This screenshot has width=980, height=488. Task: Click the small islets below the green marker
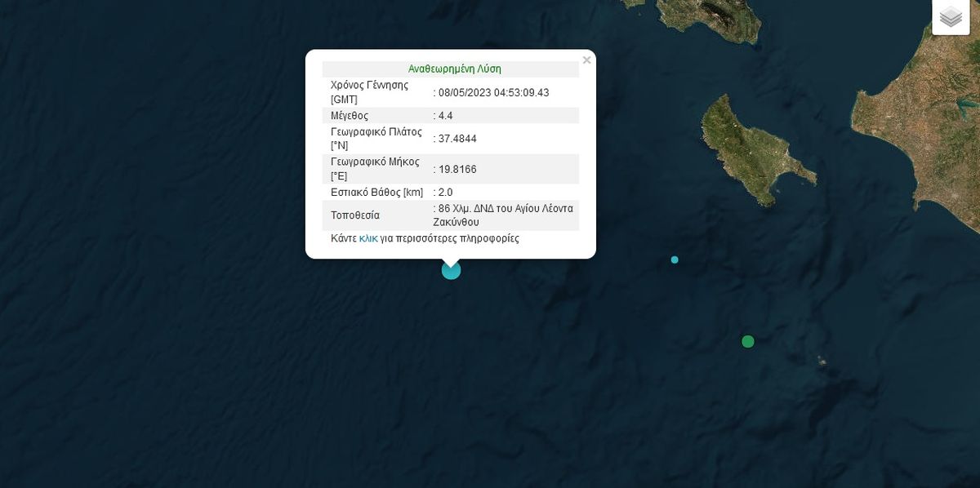pyautogui.click(x=821, y=362)
